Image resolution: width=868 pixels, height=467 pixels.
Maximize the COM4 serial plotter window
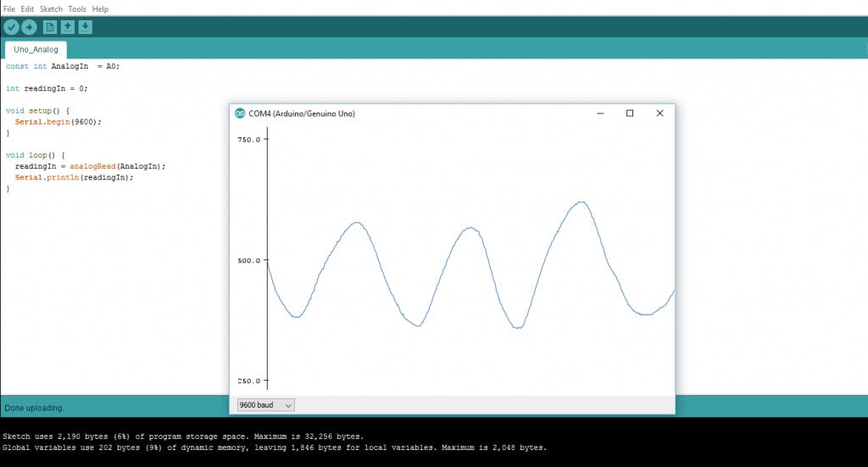(x=630, y=114)
